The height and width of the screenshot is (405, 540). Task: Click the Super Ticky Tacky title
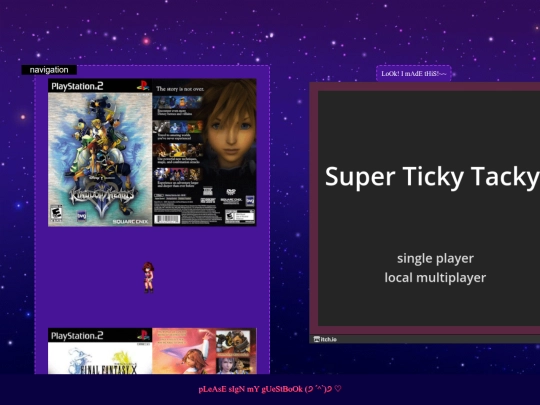[x=432, y=177]
